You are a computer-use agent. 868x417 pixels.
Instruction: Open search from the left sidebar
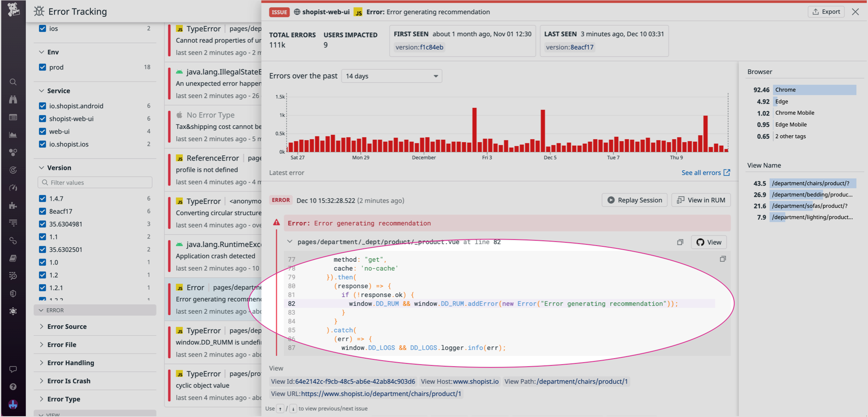pos(13,82)
